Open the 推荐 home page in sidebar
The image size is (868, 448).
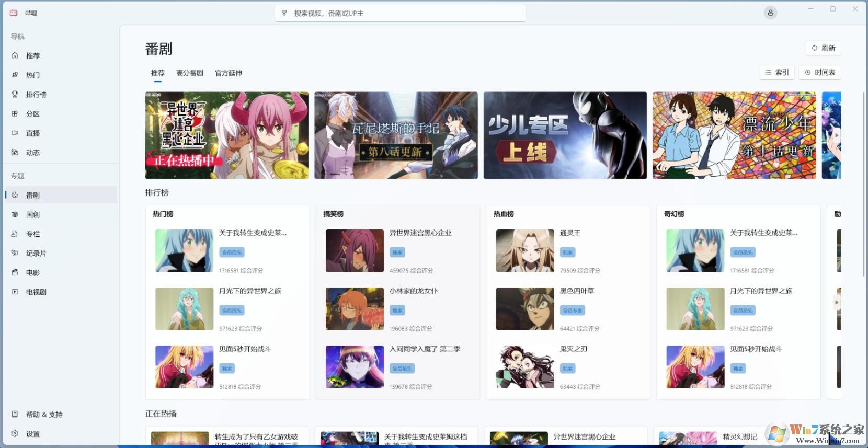61,56
